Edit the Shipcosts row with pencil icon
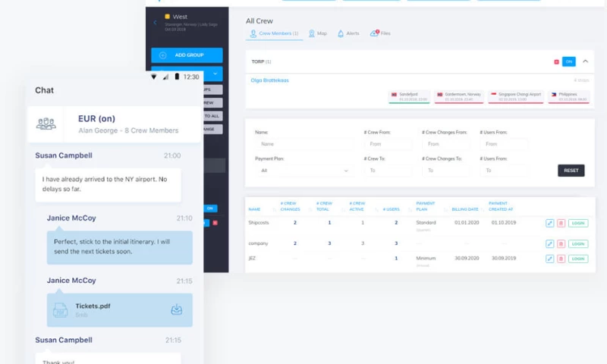Screen dimensions: 607x364 click(x=549, y=223)
